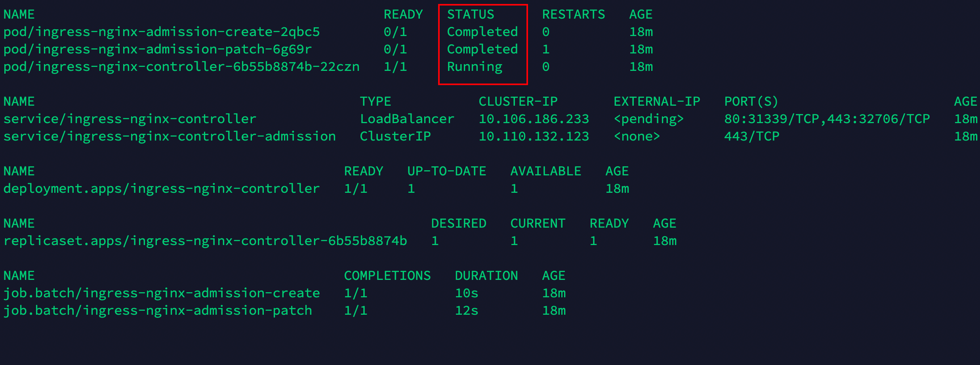Click the COMPLETIONS column header

(x=387, y=275)
